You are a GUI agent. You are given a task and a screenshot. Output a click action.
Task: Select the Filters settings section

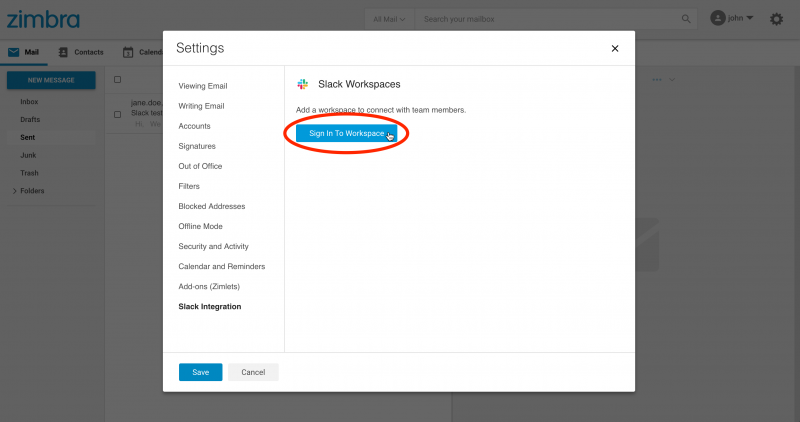point(189,186)
